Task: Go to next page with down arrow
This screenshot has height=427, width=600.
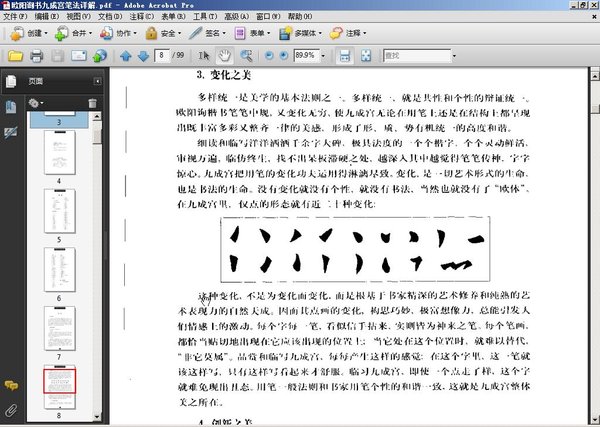Action: (143, 56)
